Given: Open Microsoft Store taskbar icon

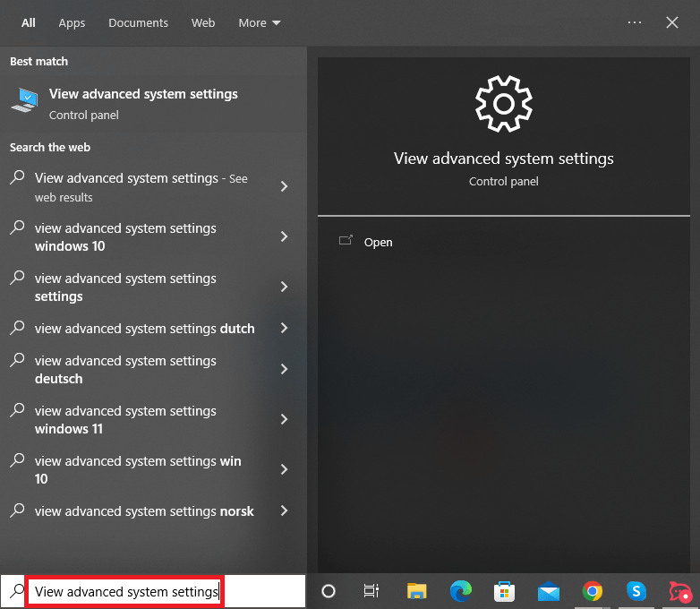Looking at the screenshot, I should (x=505, y=591).
